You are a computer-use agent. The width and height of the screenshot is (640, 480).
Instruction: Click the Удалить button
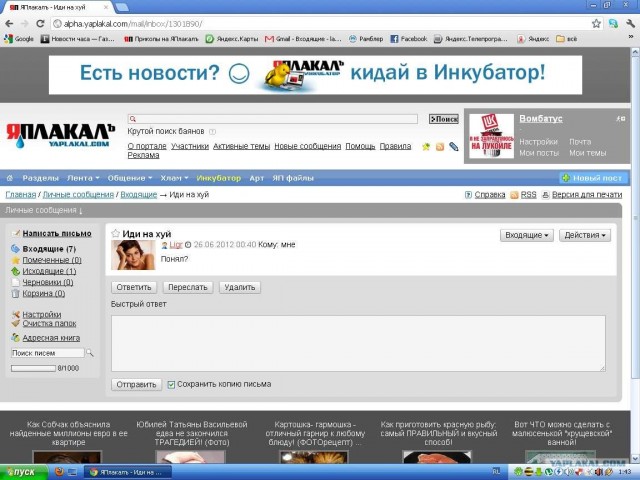click(x=240, y=287)
